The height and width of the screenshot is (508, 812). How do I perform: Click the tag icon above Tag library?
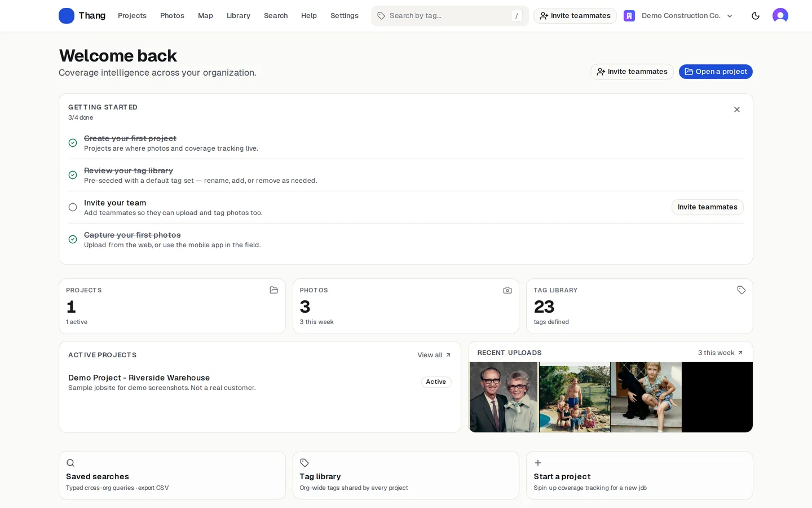pyautogui.click(x=304, y=463)
